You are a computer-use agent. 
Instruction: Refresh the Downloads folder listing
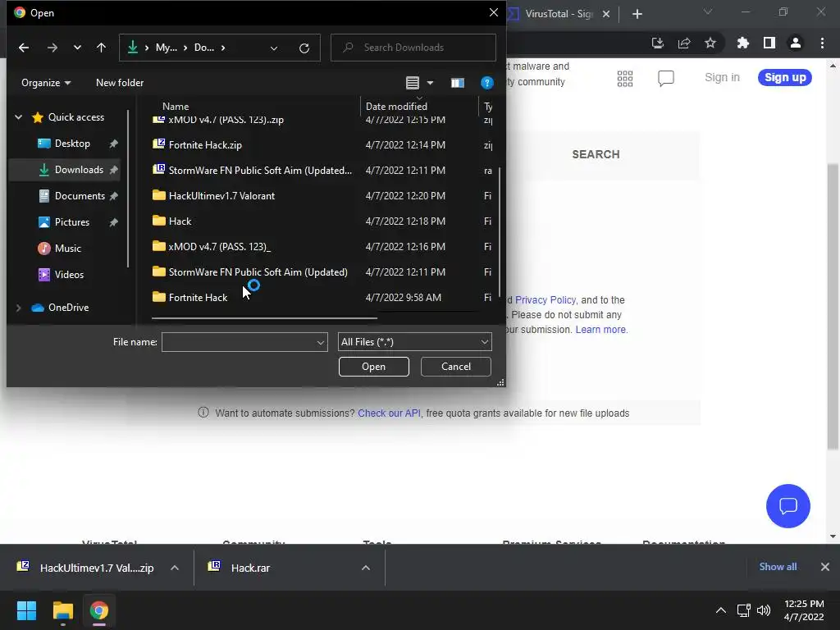point(304,48)
